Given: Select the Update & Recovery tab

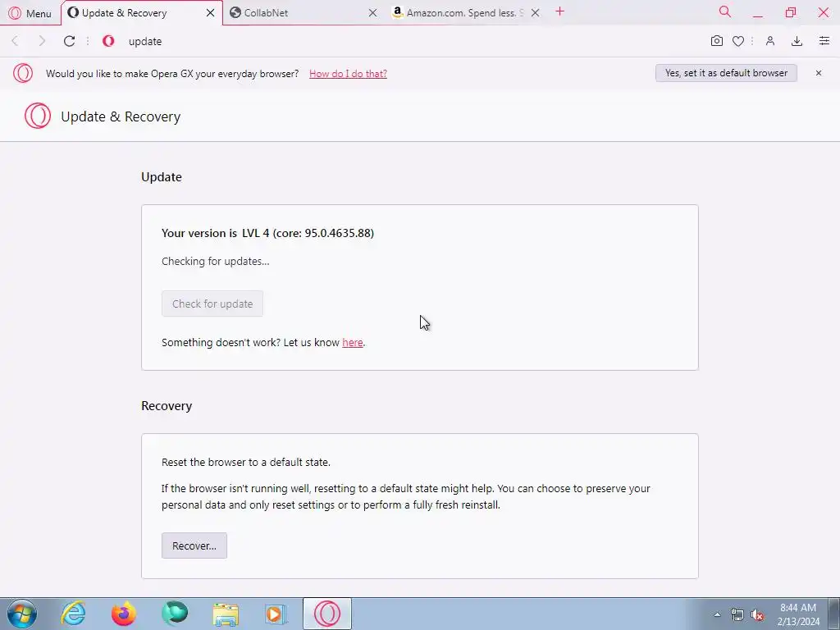Looking at the screenshot, I should pos(140,13).
